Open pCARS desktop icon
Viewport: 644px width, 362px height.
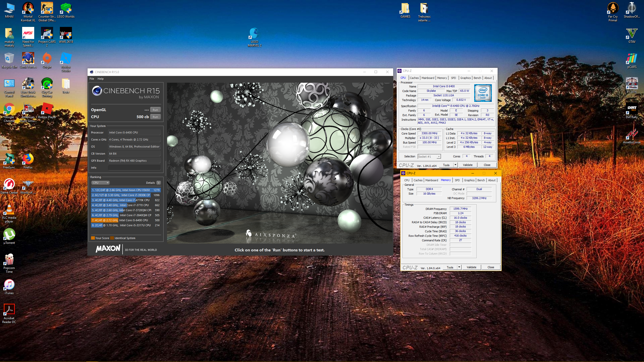click(632, 60)
